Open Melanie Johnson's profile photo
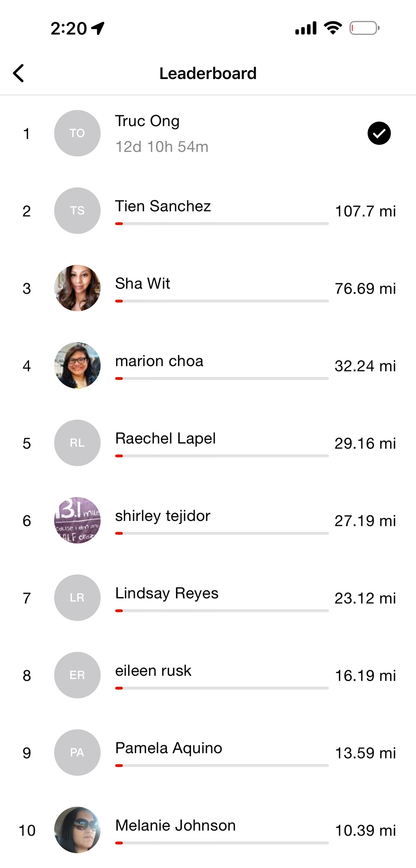 pos(77,830)
